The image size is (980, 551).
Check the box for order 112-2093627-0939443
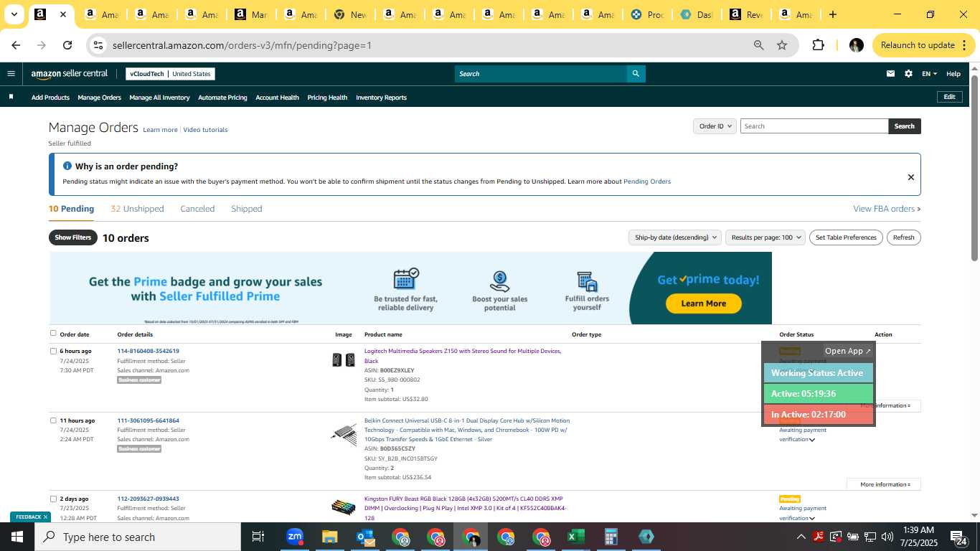[x=53, y=499]
